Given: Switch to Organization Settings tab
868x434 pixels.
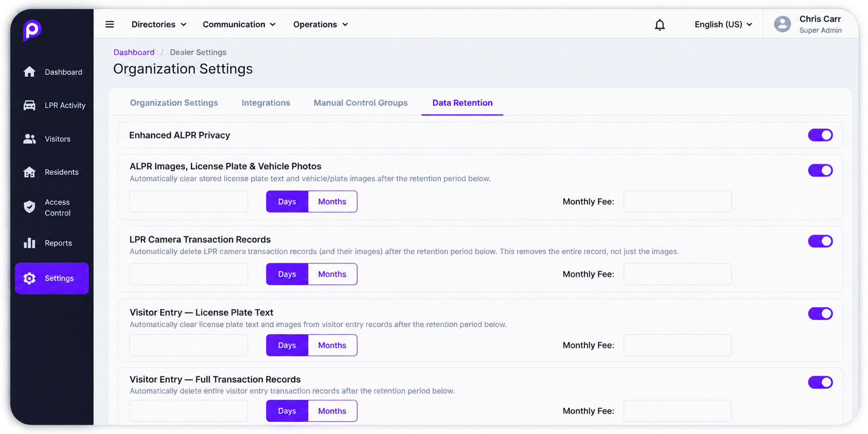Looking at the screenshot, I should pyautogui.click(x=174, y=103).
